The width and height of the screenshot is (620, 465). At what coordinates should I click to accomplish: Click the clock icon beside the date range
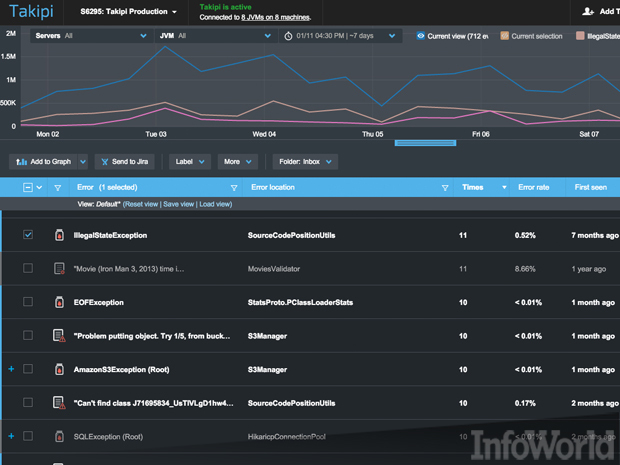(x=288, y=35)
